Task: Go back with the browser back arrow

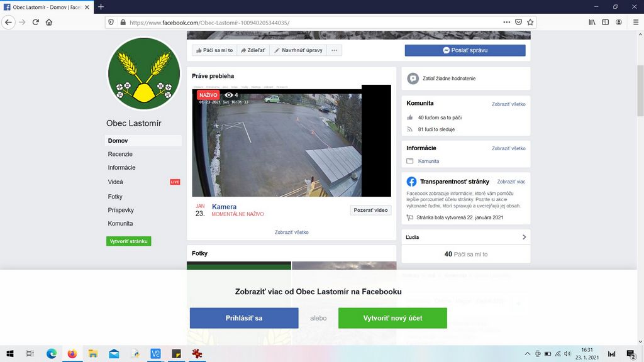Action: point(9,22)
